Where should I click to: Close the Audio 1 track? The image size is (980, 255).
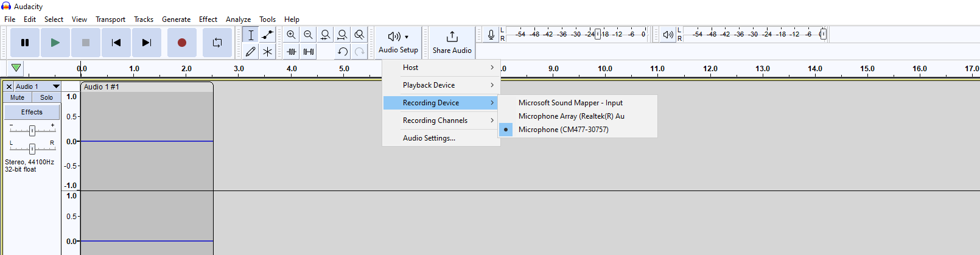pos(9,86)
